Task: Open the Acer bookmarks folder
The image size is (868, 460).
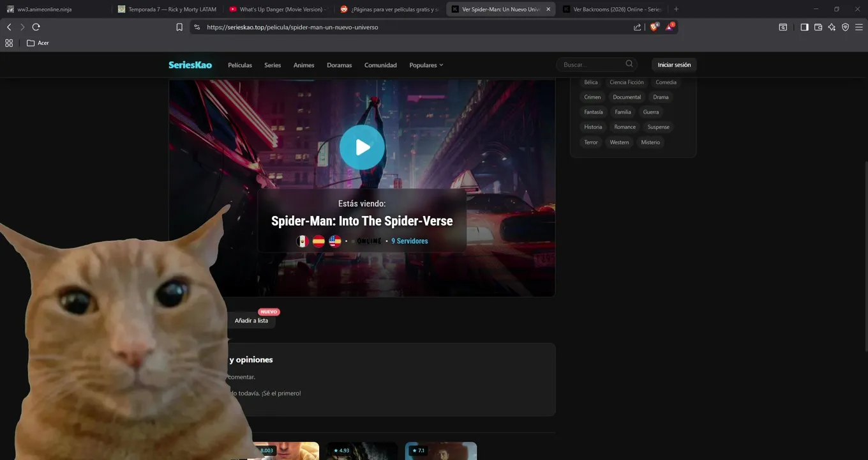Action: pyautogui.click(x=38, y=43)
